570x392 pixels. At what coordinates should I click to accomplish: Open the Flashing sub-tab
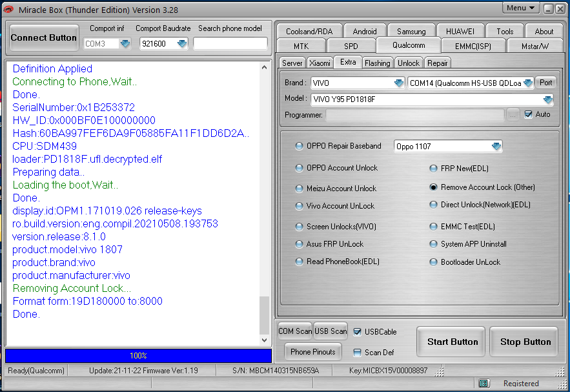pos(378,63)
